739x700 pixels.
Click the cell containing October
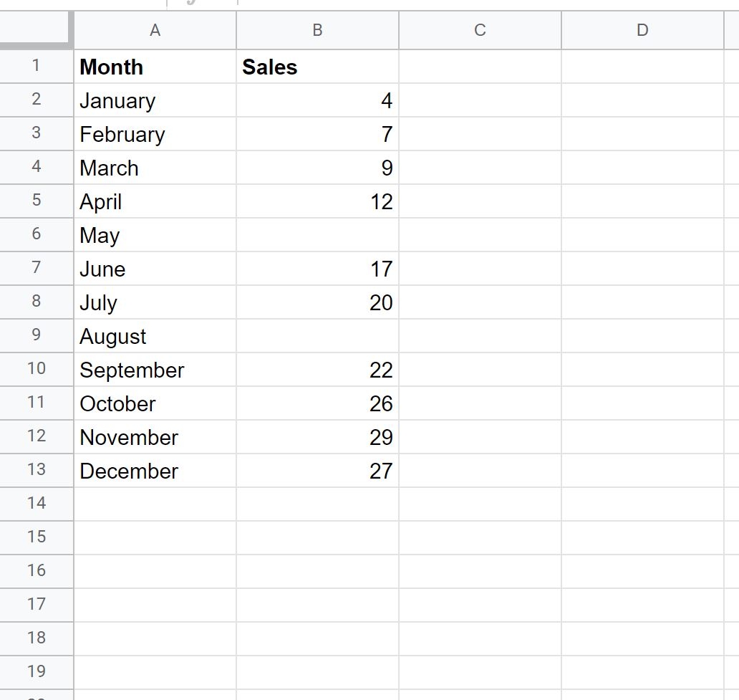click(155, 403)
